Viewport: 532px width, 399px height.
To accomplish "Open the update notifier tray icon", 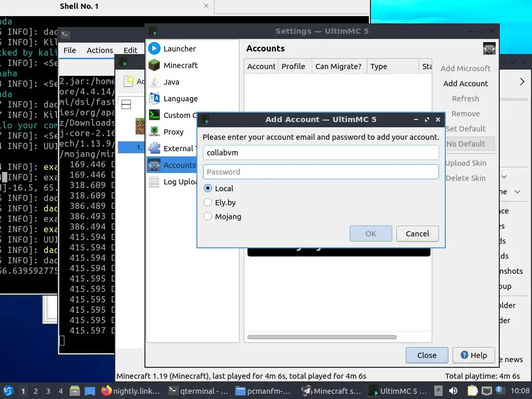I will tap(499, 390).
